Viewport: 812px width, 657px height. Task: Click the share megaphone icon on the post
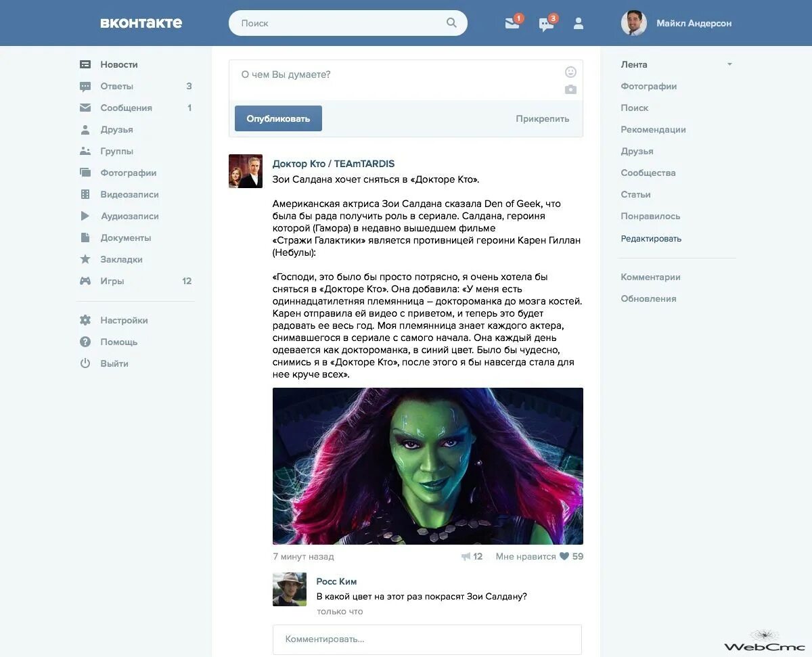tap(467, 556)
